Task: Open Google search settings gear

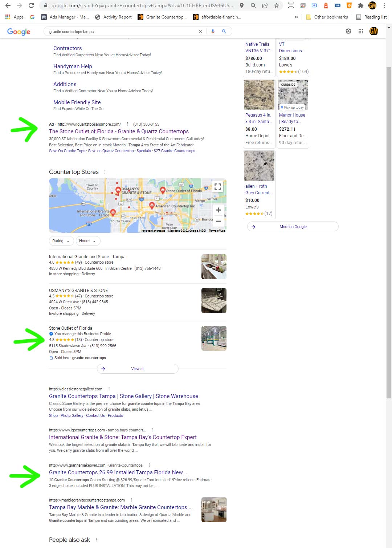Action: 348,31
